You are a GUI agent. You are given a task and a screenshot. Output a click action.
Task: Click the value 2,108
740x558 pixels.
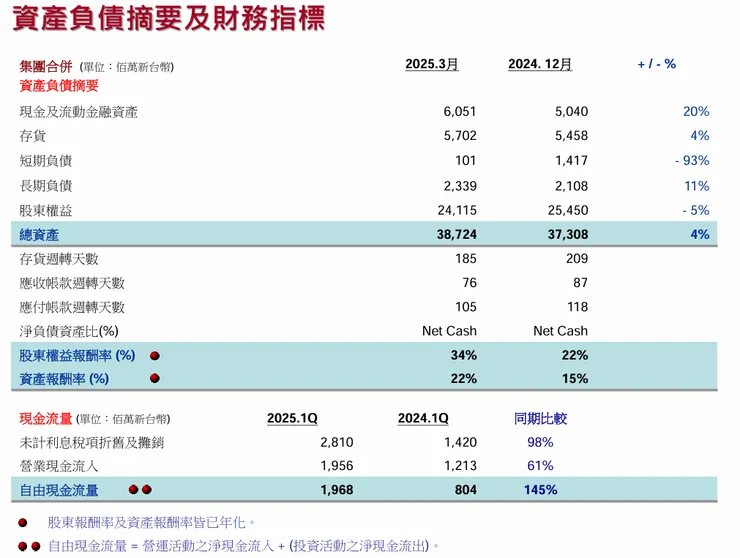[x=571, y=186]
